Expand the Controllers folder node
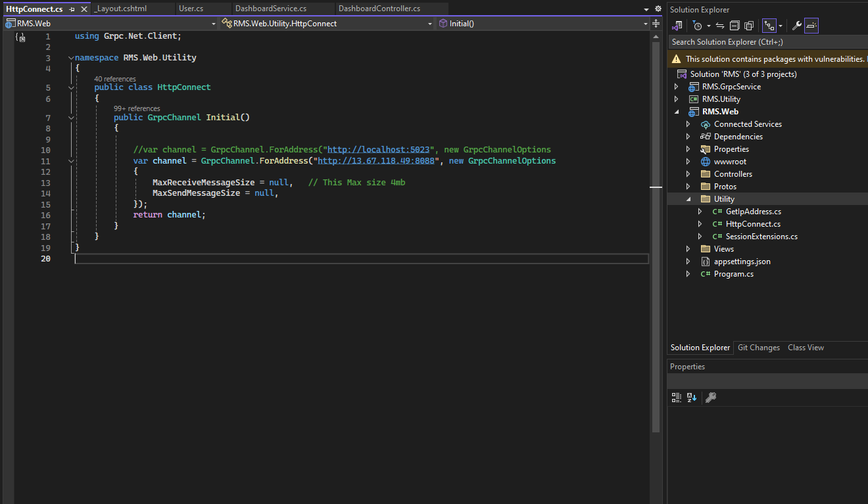This screenshot has height=504, width=868. (688, 174)
